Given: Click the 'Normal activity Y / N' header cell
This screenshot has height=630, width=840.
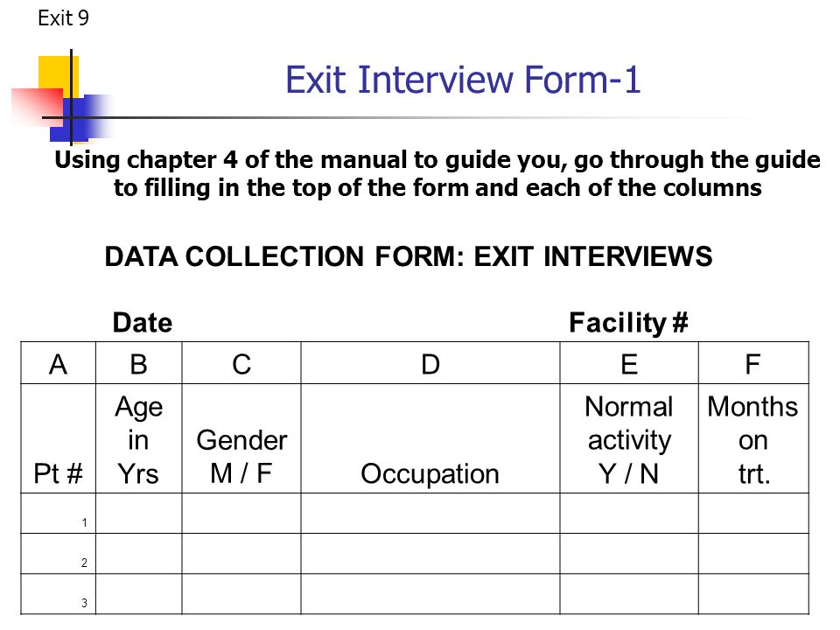Looking at the screenshot, I should [x=629, y=438].
